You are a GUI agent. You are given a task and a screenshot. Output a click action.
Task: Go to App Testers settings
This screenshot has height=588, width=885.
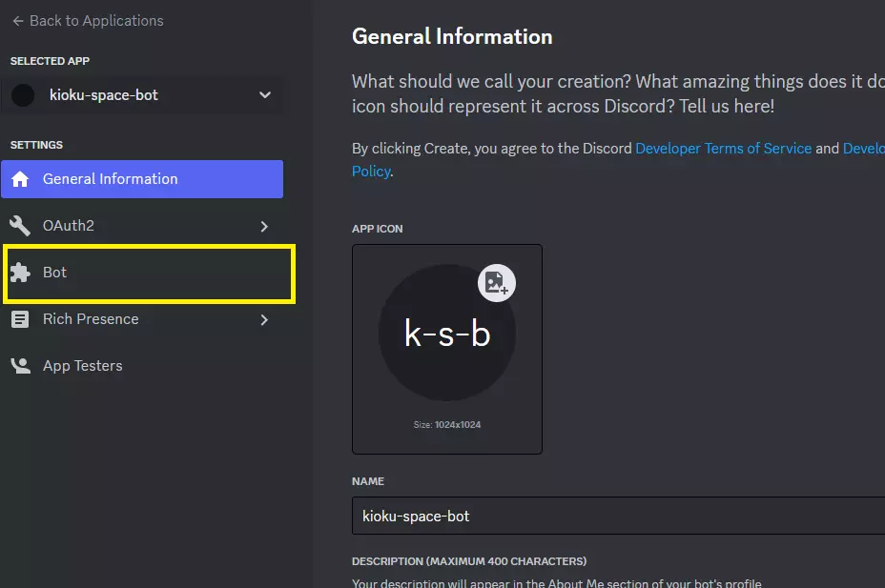[x=83, y=366]
